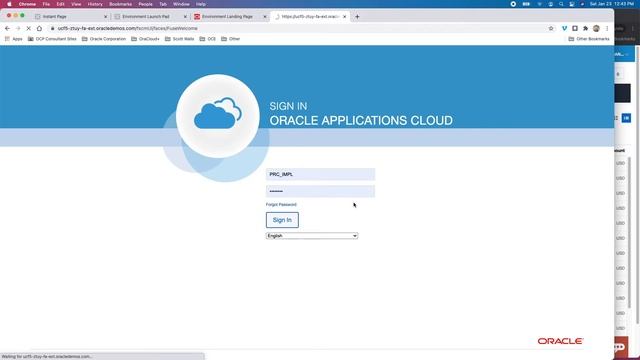Click the menu bar date and time
The width and height of the screenshot is (640, 360).
click(612, 4)
